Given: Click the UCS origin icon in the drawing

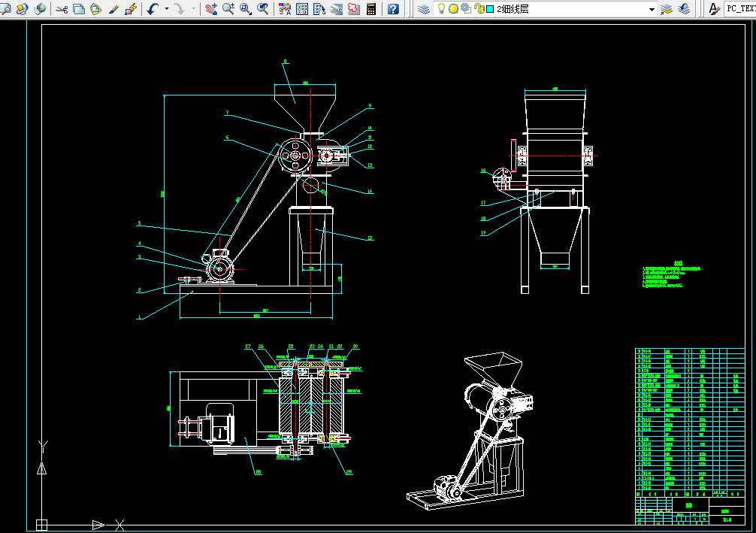Looking at the screenshot, I should (x=42, y=524).
